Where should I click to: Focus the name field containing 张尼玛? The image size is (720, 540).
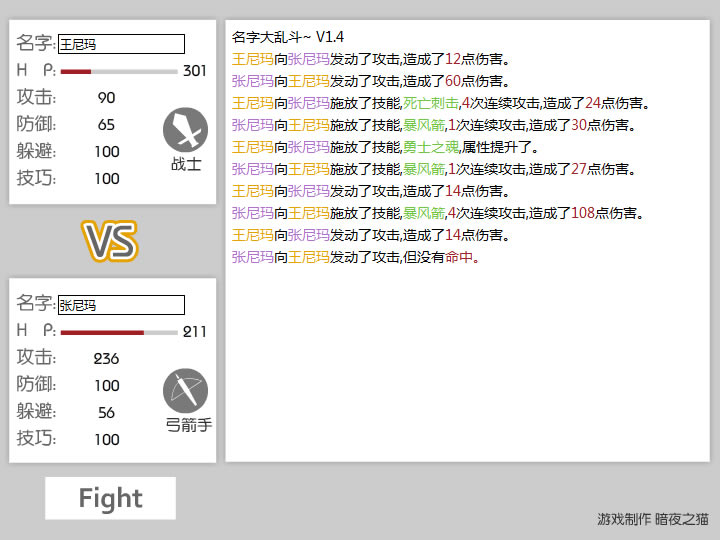[121, 305]
